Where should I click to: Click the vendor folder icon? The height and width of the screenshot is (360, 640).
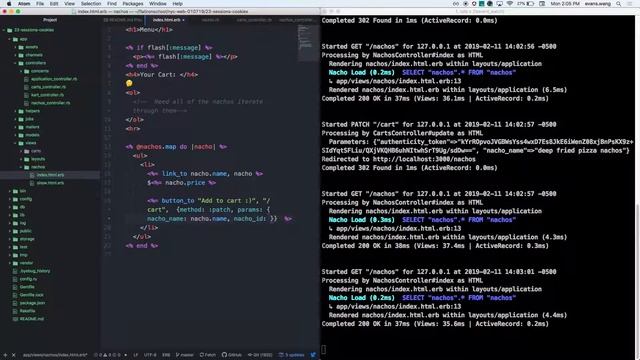click(x=15, y=263)
